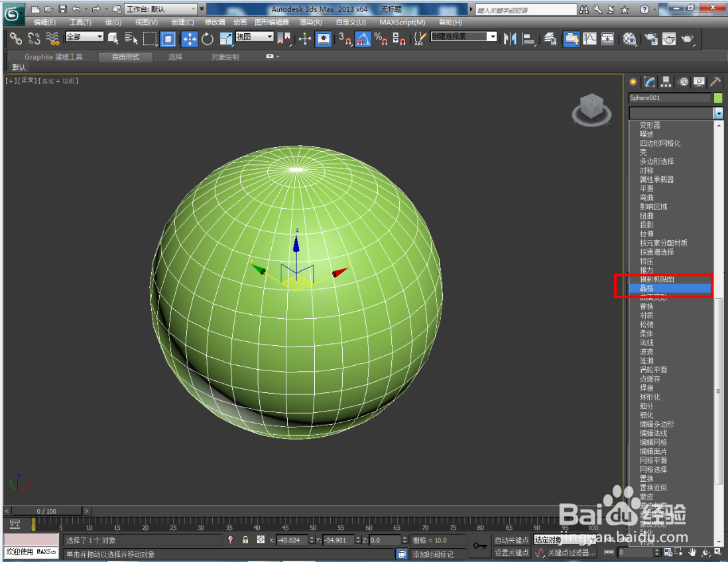Open the 工具(T) menu

coord(80,23)
